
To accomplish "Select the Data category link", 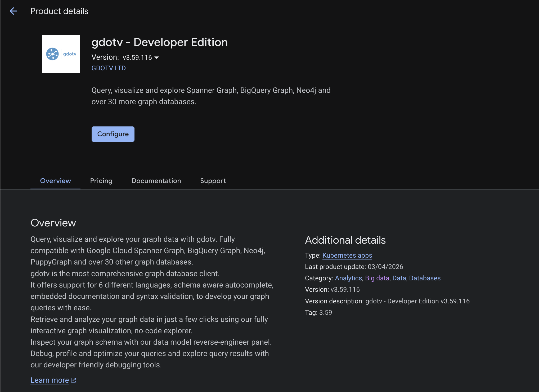I will coord(399,278).
